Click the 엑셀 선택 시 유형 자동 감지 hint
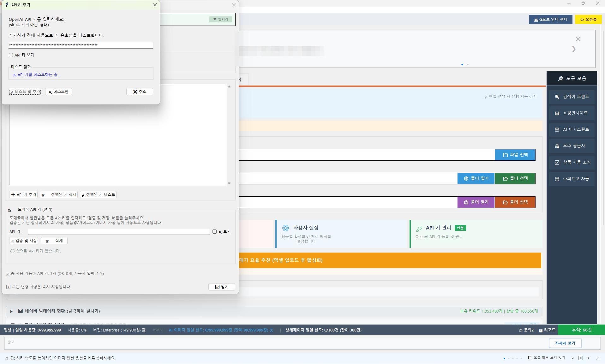605x364 pixels. point(511,97)
